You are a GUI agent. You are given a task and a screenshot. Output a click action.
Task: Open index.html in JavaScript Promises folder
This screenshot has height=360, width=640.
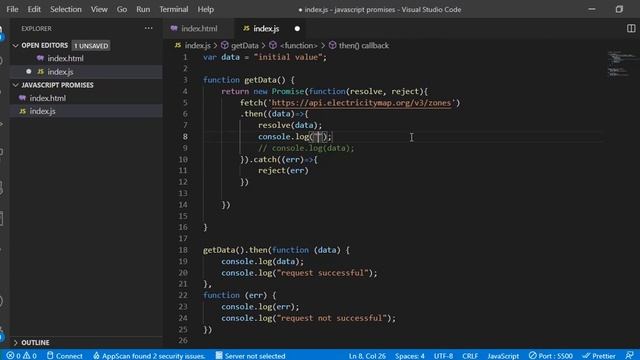47,98
